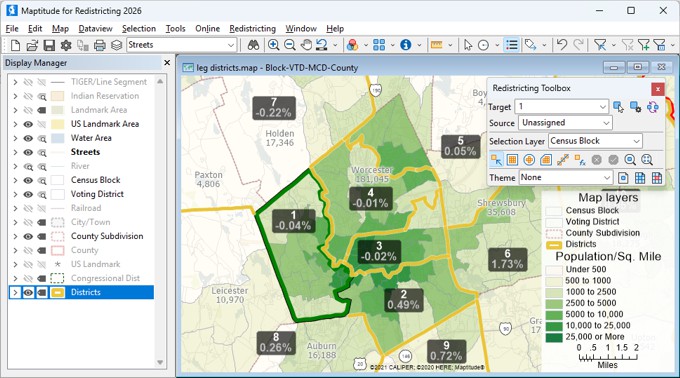Open the map layers stack icon
This screenshot has height=378, width=680.
117,45
